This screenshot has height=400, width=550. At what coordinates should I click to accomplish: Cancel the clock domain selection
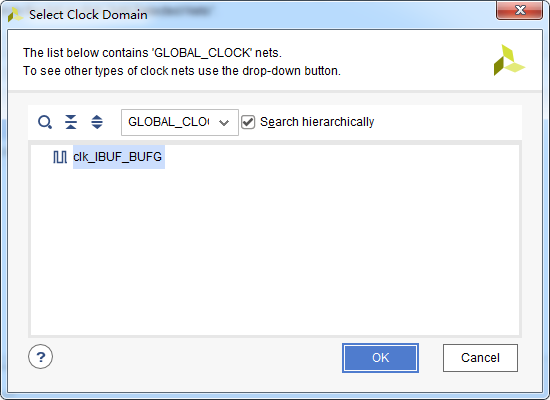480,358
